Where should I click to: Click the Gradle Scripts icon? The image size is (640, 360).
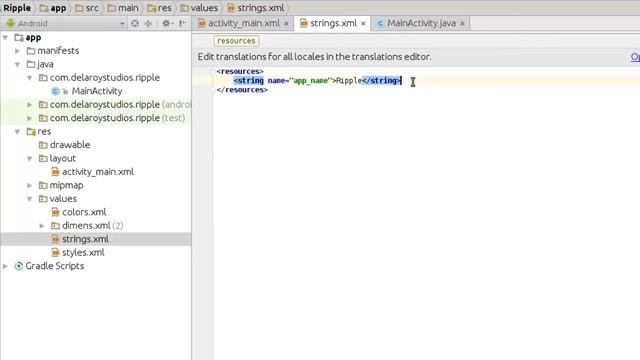click(18, 266)
